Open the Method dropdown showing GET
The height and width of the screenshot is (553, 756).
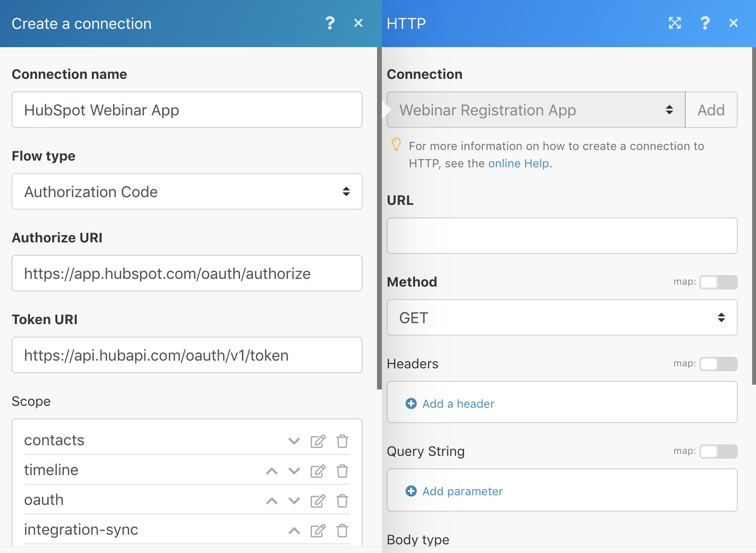coord(562,317)
